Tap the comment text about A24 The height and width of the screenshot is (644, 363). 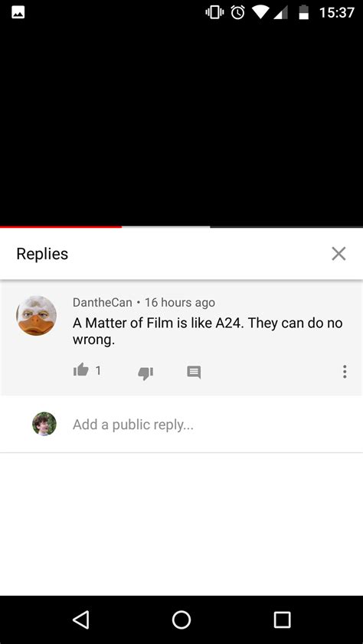point(208,331)
